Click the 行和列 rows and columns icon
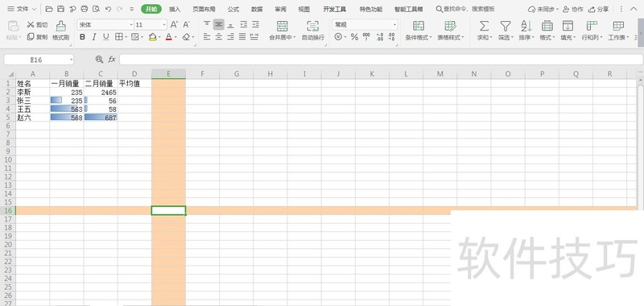This screenshot has width=644, height=306. [592, 27]
